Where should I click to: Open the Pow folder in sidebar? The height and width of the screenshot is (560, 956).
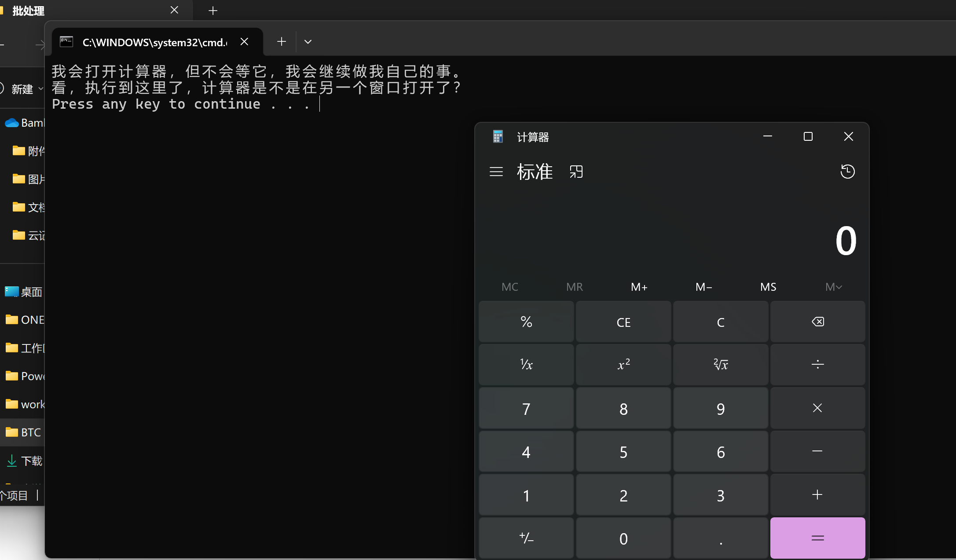tap(25, 376)
